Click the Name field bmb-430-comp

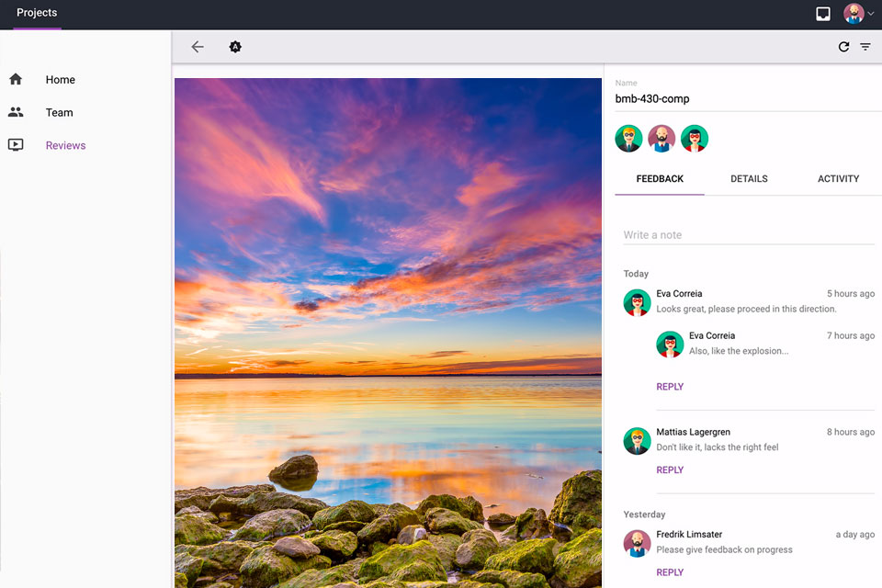pos(748,98)
